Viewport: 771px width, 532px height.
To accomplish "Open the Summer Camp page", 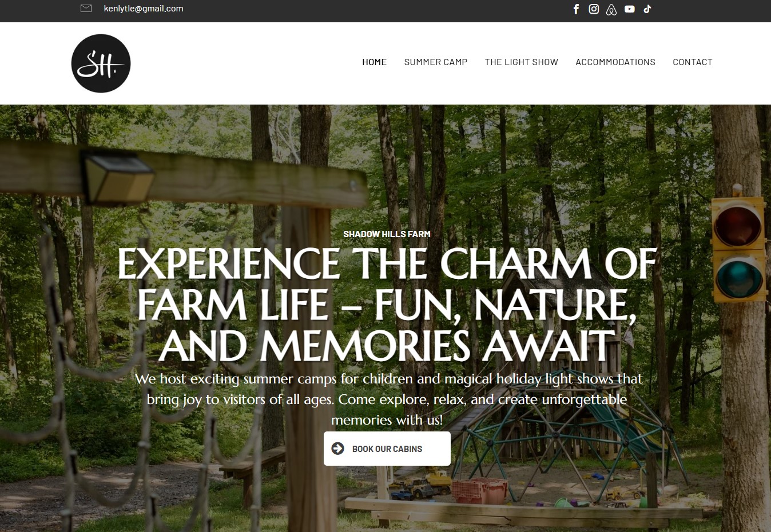I will pyautogui.click(x=436, y=62).
